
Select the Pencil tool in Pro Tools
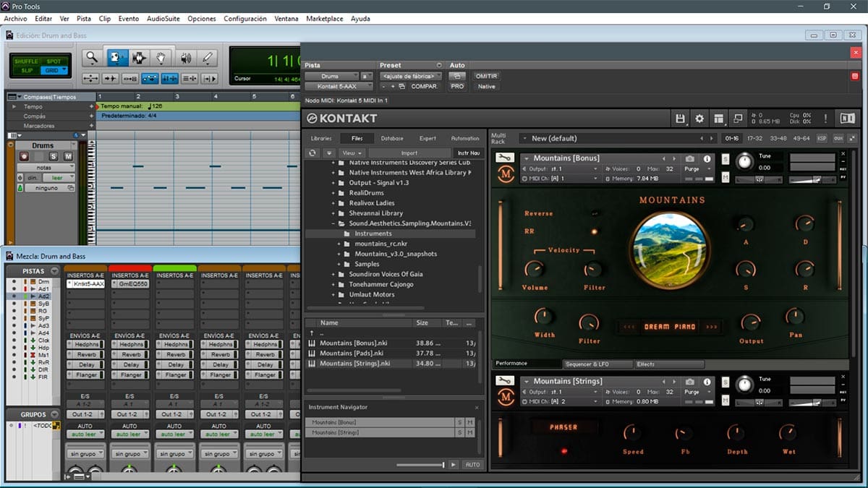[208, 58]
